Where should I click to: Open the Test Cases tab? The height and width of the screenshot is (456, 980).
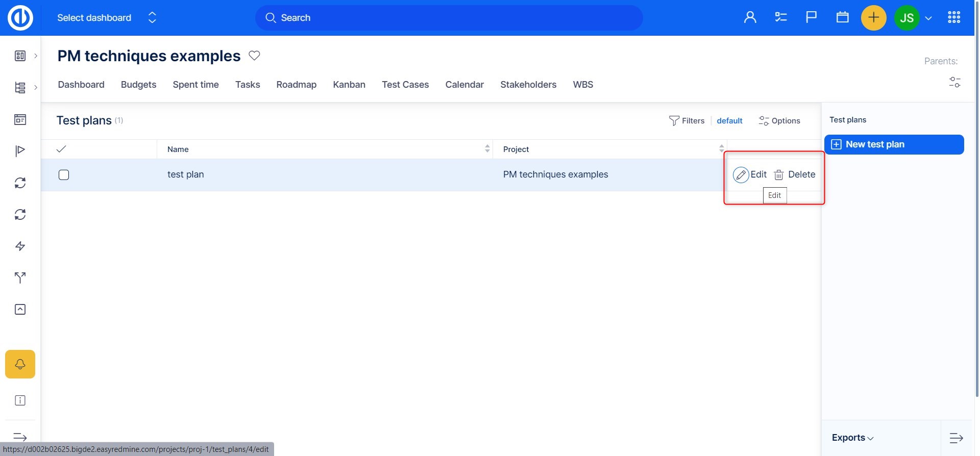pyautogui.click(x=405, y=85)
